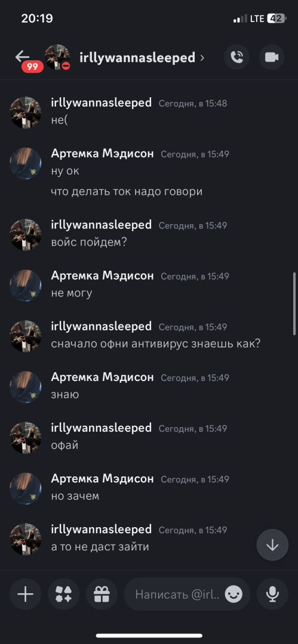Click the chat scrollbar handle
The height and width of the screenshot is (644, 298).
294,303
